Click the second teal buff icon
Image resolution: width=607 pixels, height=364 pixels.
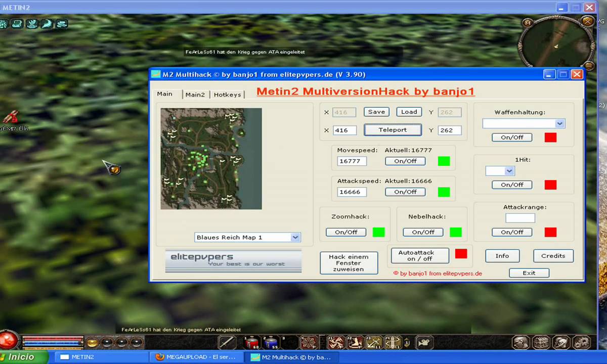tap(17, 23)
